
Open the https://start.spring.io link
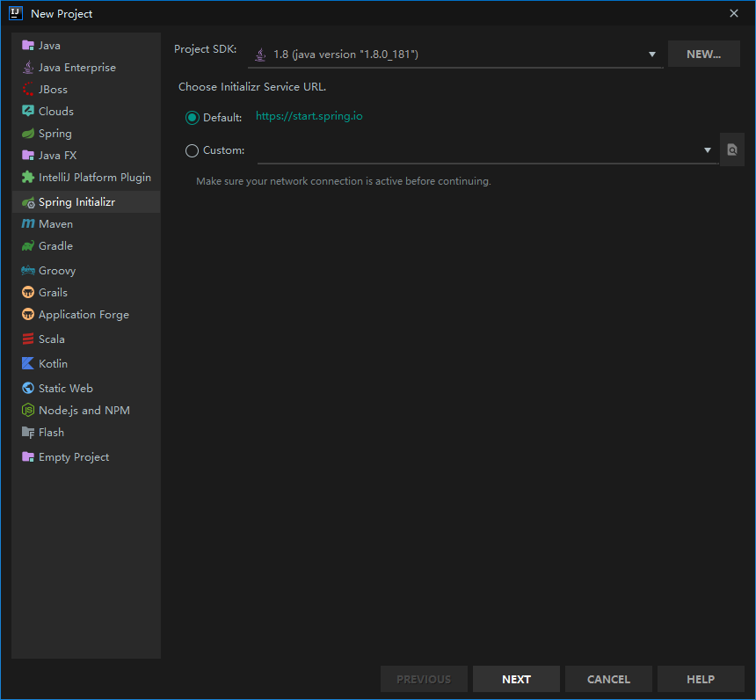(x=309, y=116)
